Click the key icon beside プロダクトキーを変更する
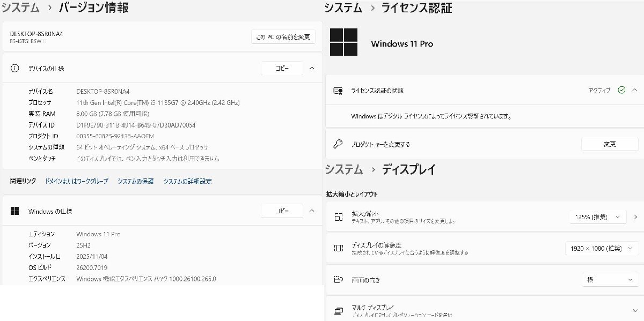The height and width of the screenshot is (321, 644). point(338,144)
